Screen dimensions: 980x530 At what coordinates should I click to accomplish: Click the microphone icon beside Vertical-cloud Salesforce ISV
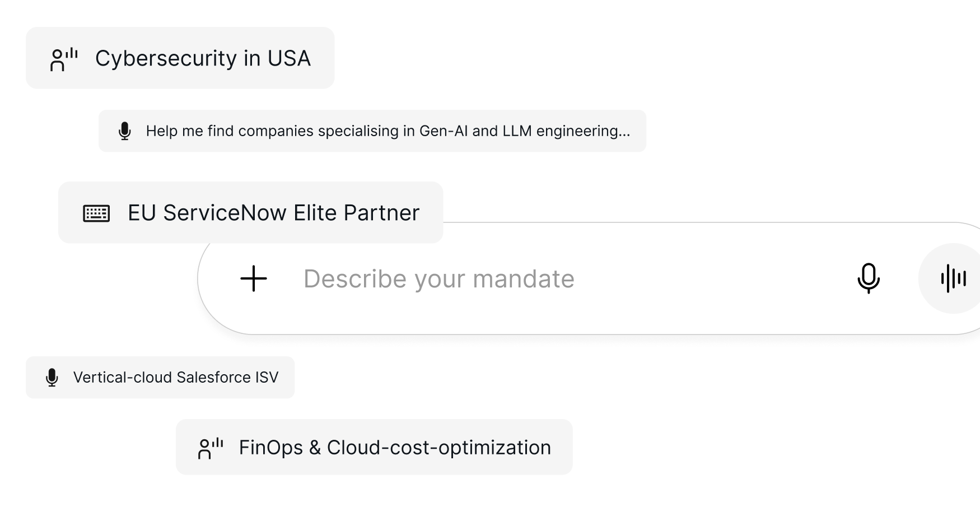52,378
